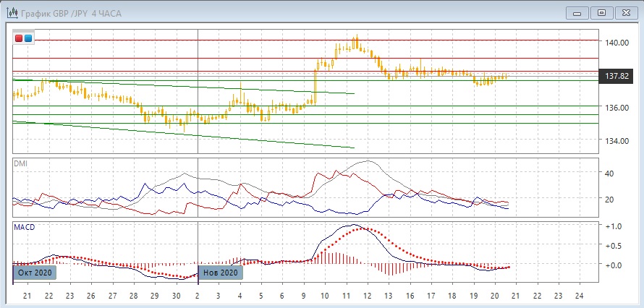Select the MACD indicator label
644x308 pixels.
23,227
